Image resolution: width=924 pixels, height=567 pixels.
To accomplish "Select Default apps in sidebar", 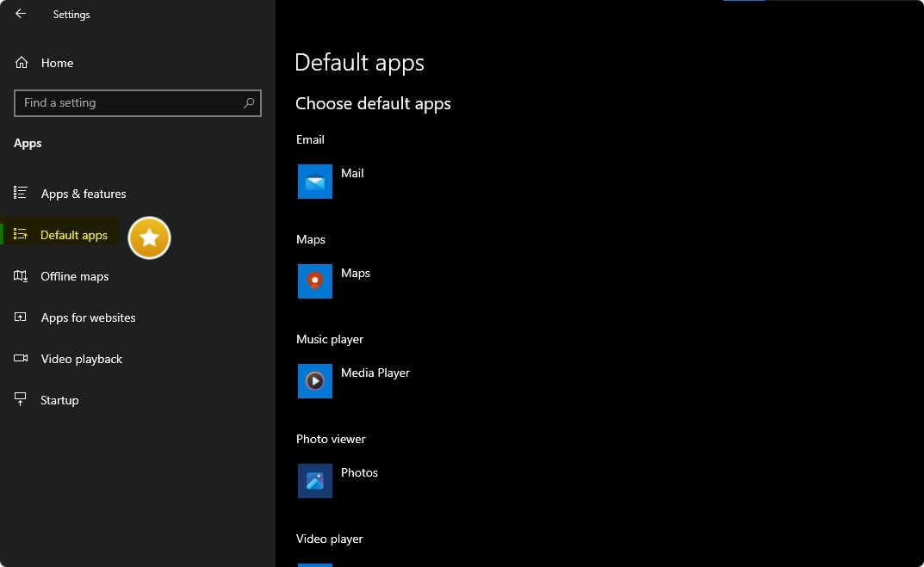I will [74, 235].
